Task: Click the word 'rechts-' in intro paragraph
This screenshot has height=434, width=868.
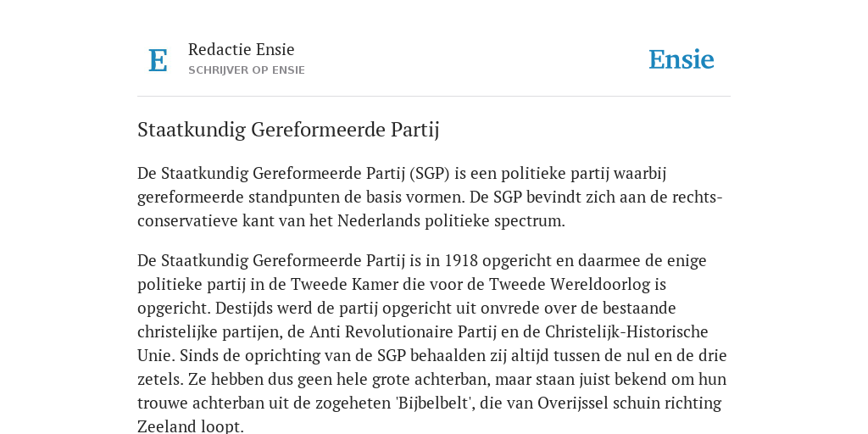Action: (x=697, y=197)
